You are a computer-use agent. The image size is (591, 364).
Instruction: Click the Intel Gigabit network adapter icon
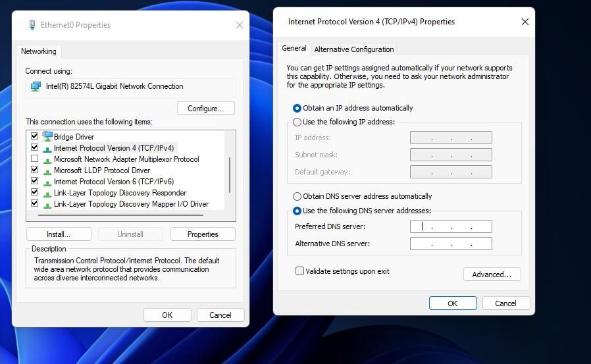36,86
